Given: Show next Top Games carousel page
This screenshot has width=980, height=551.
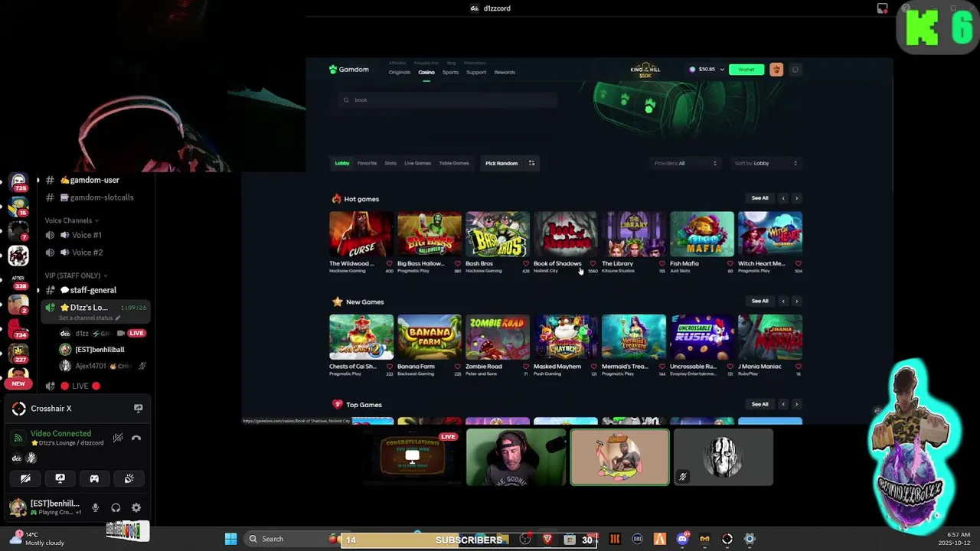Looking at the screenshot, I should (796, 404).
